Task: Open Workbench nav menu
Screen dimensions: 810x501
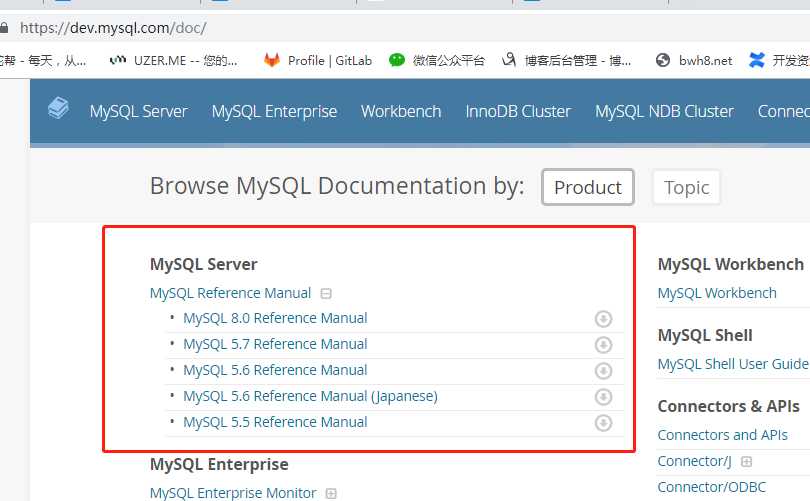Action: click(x=401, y=111)
